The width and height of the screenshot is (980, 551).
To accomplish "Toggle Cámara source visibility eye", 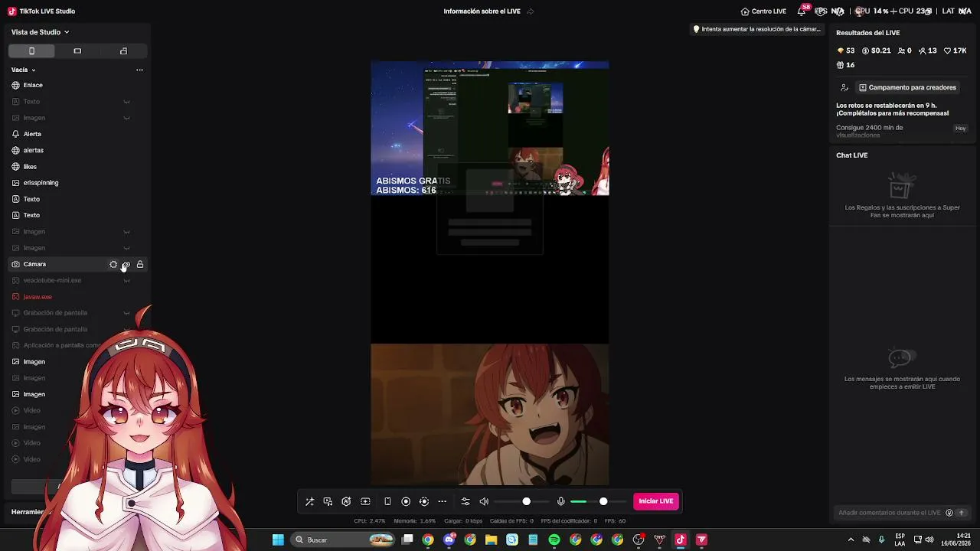I will 126,265.
